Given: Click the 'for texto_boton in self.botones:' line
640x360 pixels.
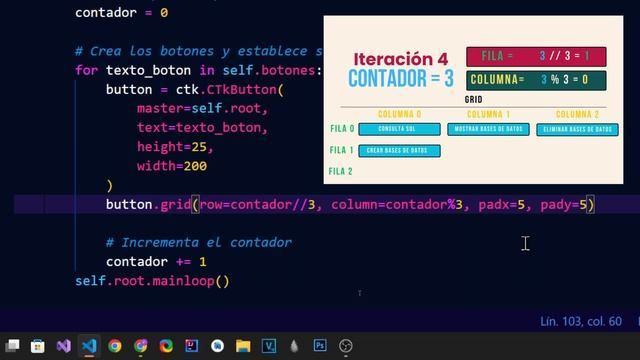Looking at the screenshot, I should 199,70.
